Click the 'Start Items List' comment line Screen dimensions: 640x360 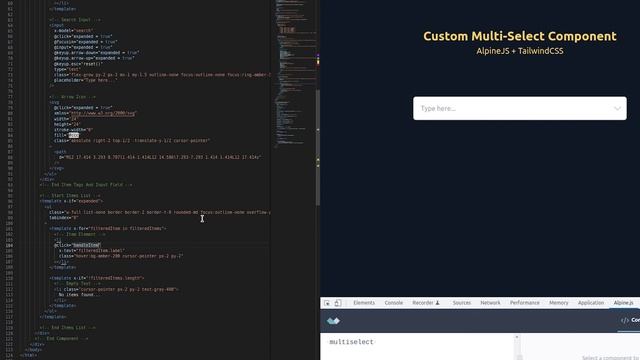[70, 196]
